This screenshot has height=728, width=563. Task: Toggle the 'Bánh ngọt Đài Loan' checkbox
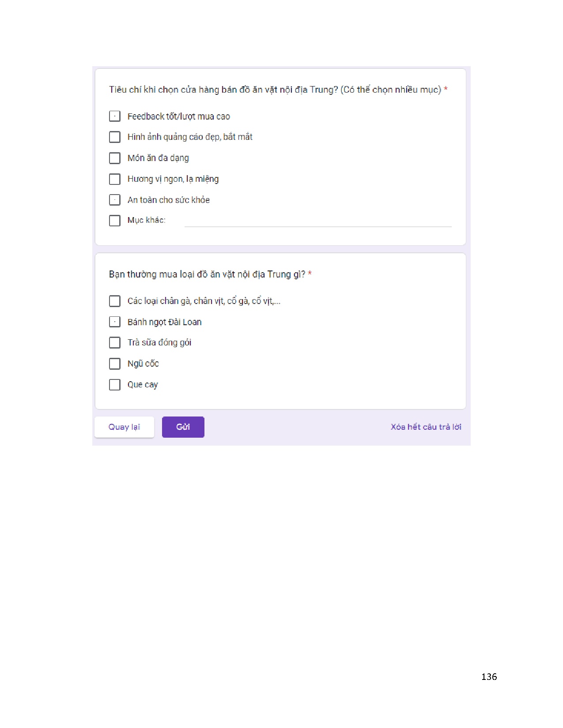pos(115,322)
